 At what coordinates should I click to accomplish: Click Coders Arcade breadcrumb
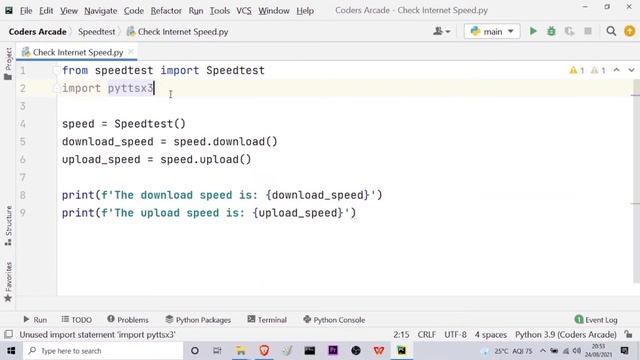pyautogui.click(x=38, y=31)
